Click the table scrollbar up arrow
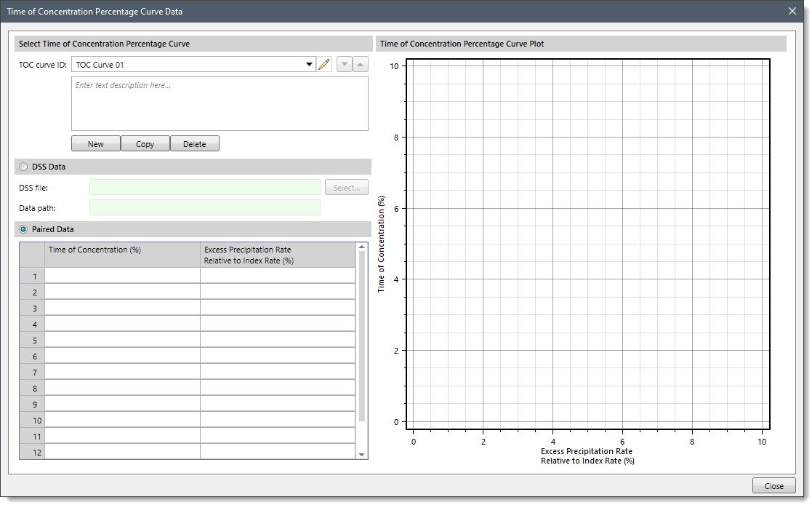This screenshot has width=812, height=505. pos(361,247)
